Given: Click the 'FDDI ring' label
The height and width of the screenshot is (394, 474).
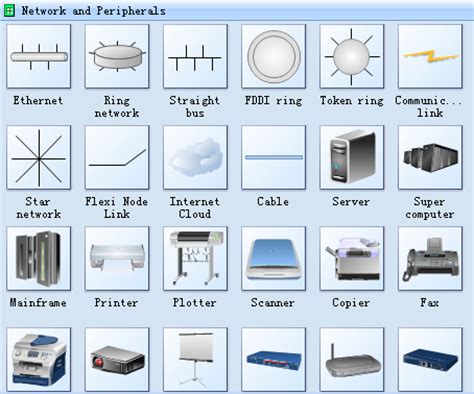Looking at the screenshot, I should pyautogui.click(x=273, y=100).
